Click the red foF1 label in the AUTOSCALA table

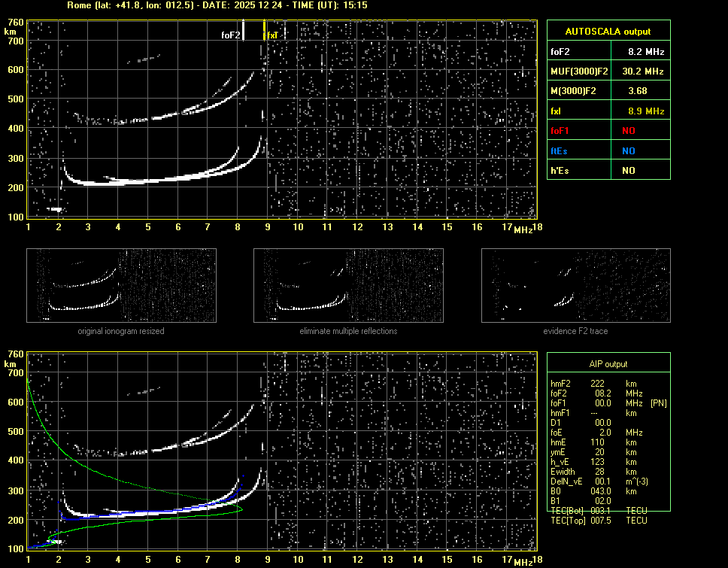pos(559,131)
